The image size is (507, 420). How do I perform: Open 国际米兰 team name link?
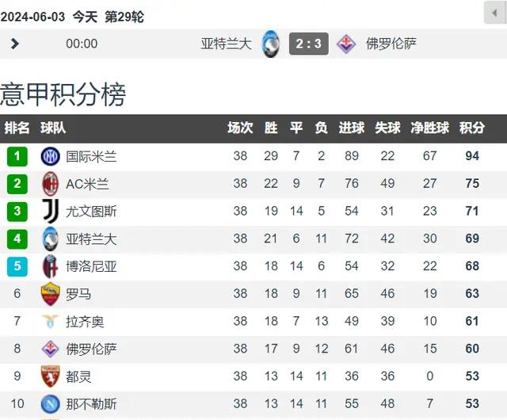coord(91,157)
